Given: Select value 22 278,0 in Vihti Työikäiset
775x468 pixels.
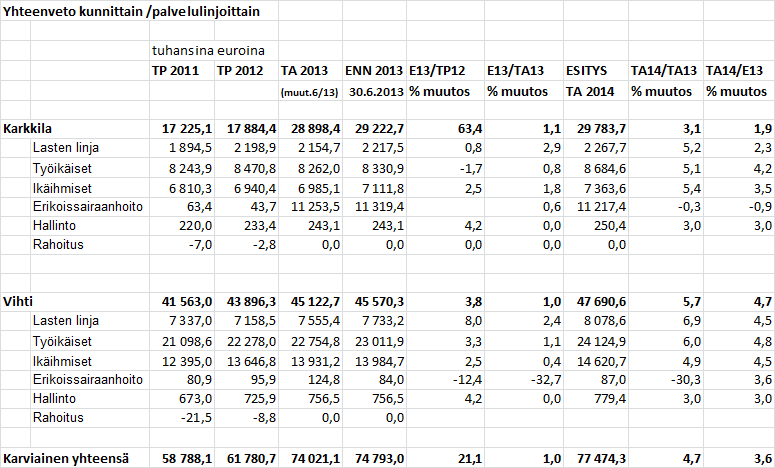Looking at the screenshot, I should (x=252, y=341).
